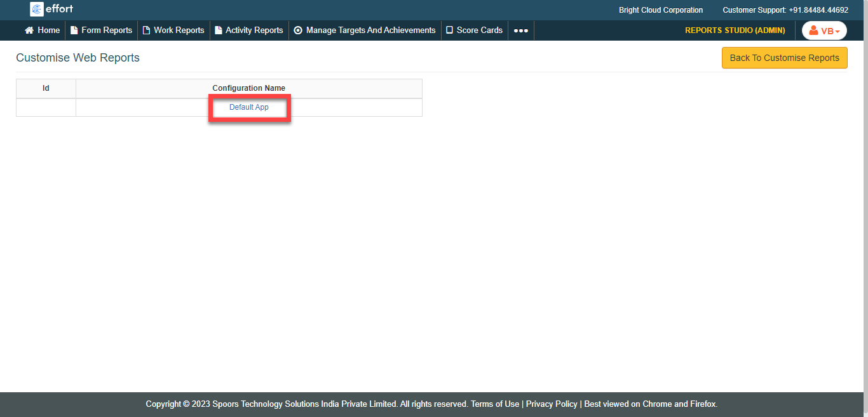868x417 pixels.
Task: Click the Id column header
Action: 46,88
